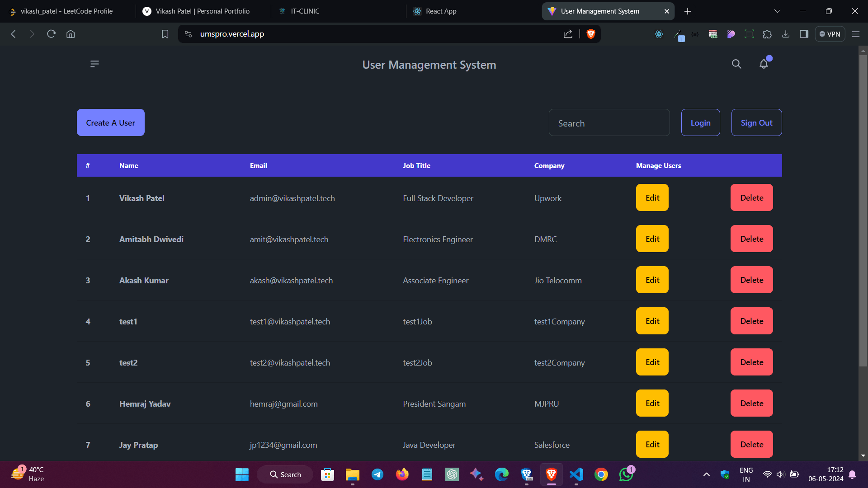
Task: Click the Create A User button
Action: [110, 122]
